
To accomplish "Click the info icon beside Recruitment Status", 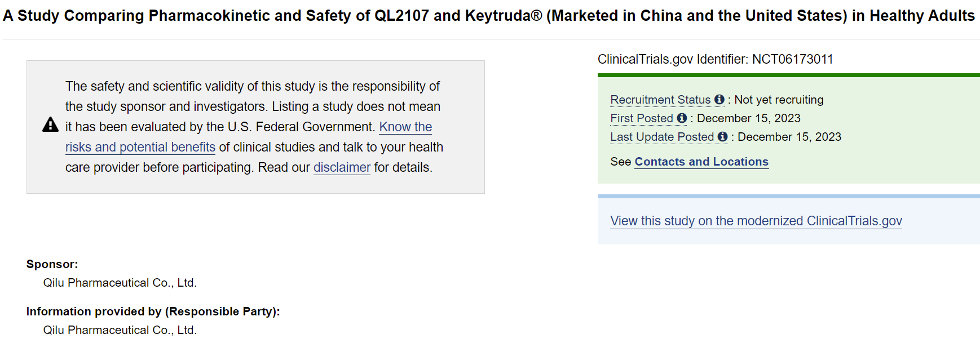I will [719, 100].
